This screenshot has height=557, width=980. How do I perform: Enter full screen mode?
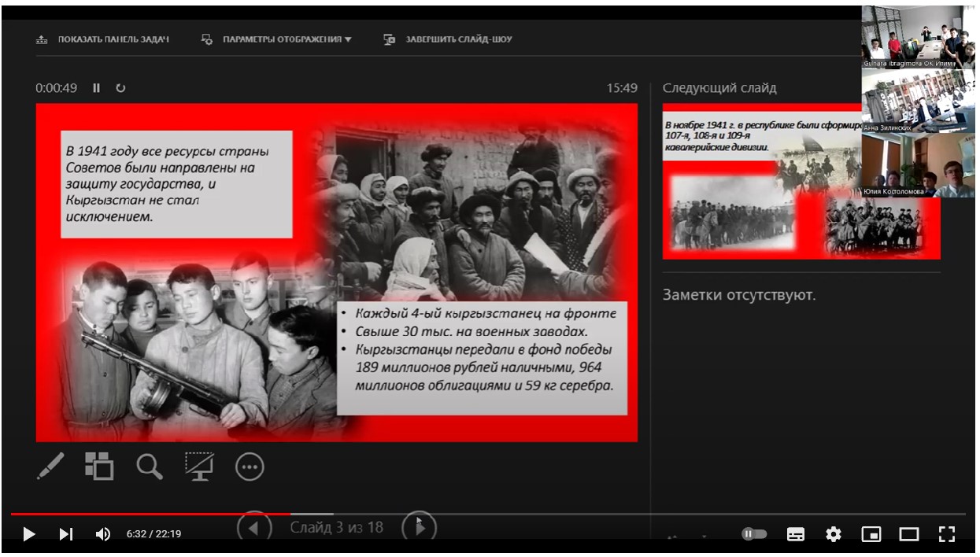point(947,535)
